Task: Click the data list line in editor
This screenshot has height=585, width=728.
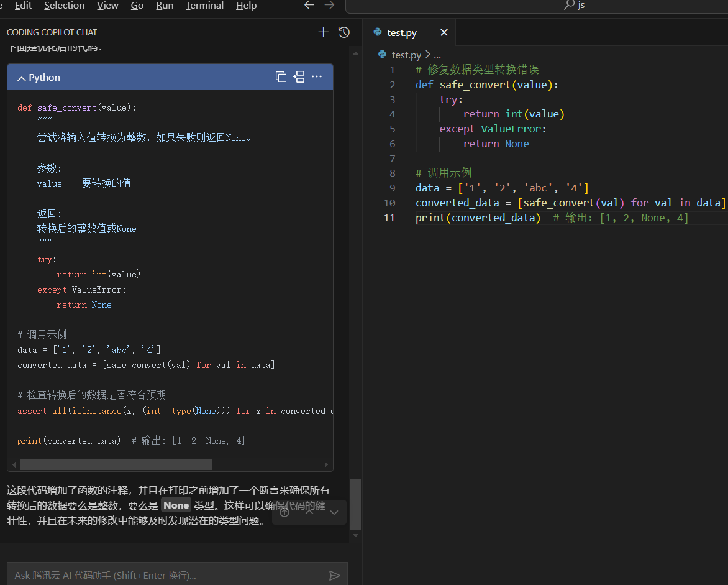Action: (x=502, y=188)
